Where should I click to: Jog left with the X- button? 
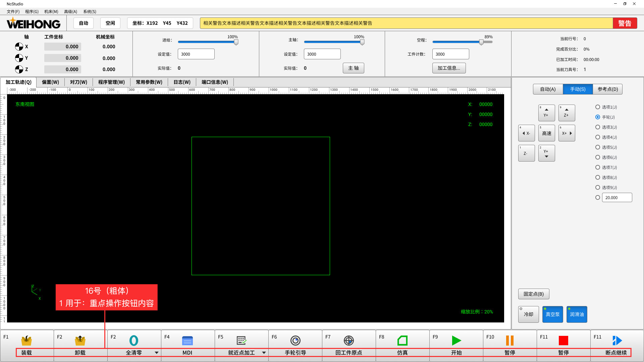526,133
